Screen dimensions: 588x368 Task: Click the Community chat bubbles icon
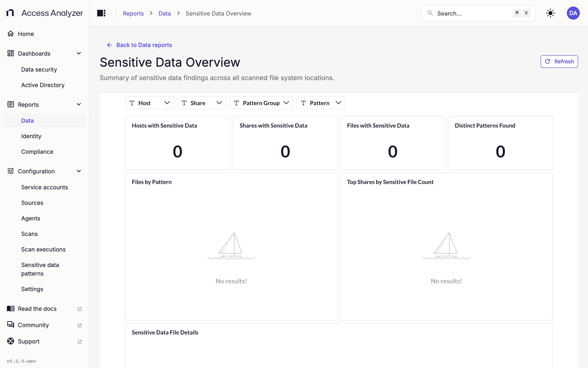[11, 325]
